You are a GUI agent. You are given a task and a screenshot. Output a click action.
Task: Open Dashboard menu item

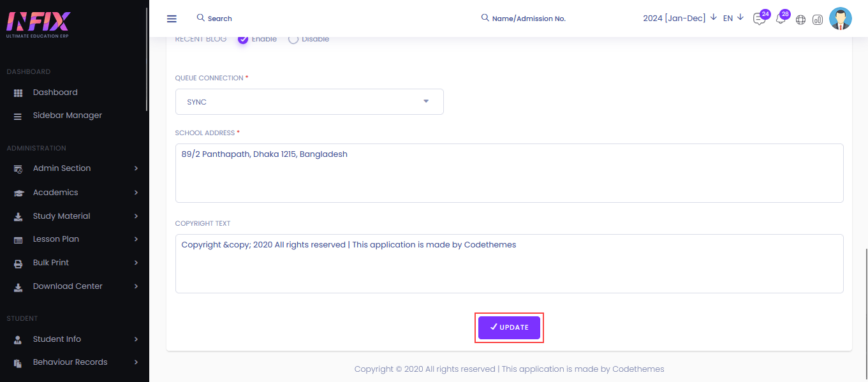pos(55,92)
